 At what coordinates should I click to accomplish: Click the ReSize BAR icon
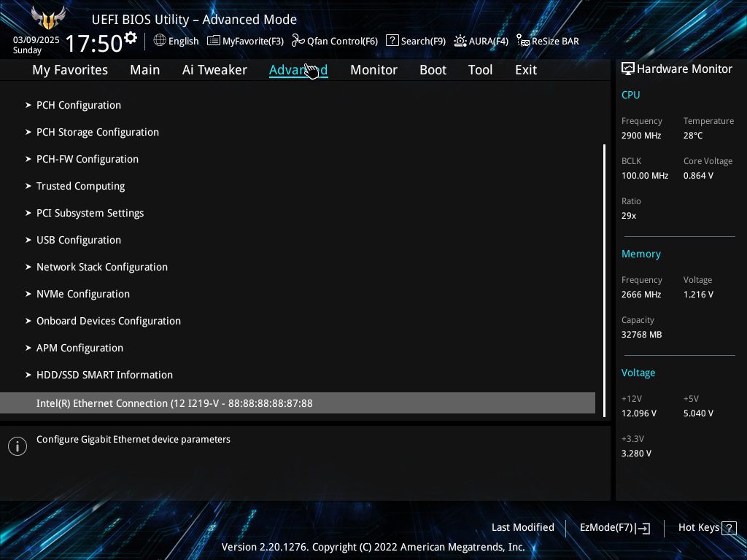(523, 41)
